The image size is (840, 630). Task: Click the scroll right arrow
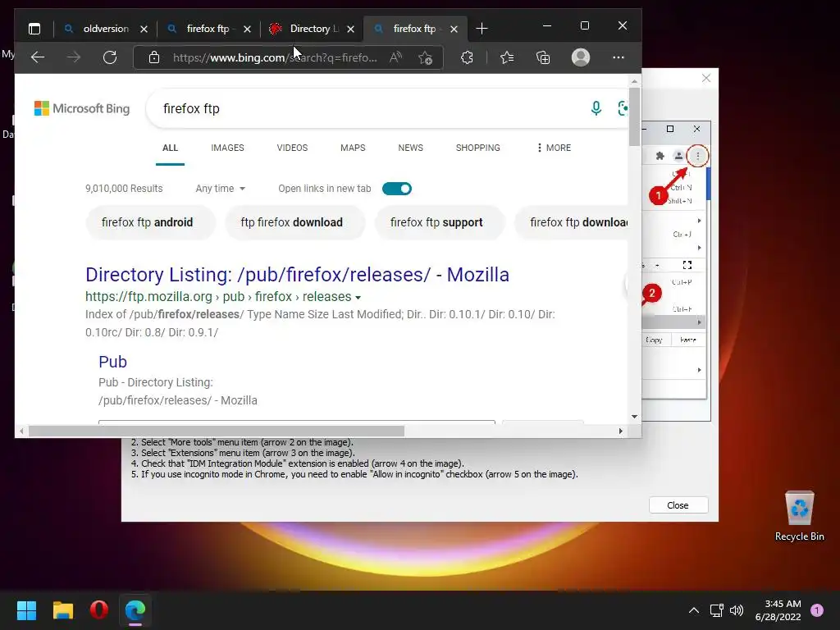621,431
